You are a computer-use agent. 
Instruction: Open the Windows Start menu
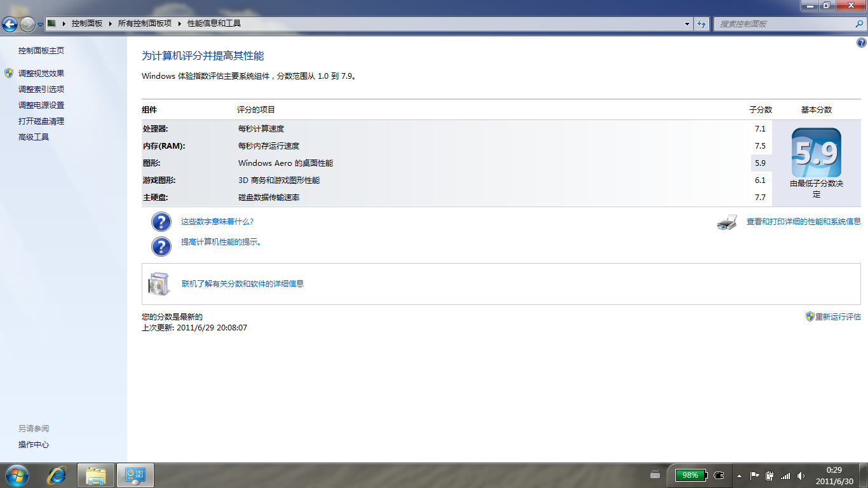(x=17, y=475)
